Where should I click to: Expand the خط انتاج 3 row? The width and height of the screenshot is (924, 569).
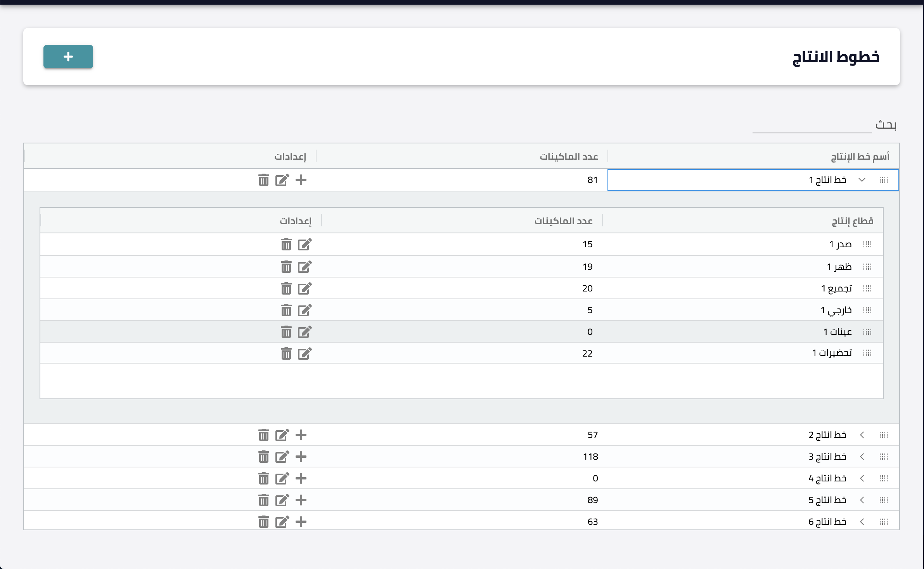pos(862,457)
